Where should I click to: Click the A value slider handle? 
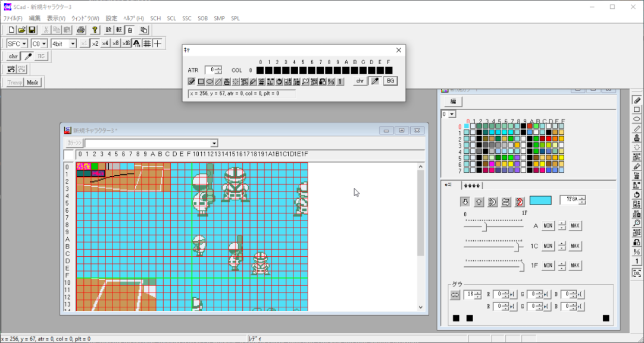pos(484,226)
